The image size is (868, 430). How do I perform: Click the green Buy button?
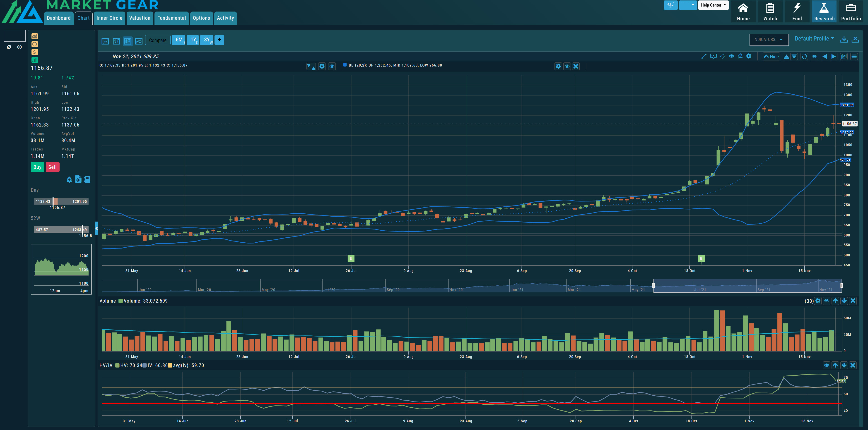coord(37,167)
